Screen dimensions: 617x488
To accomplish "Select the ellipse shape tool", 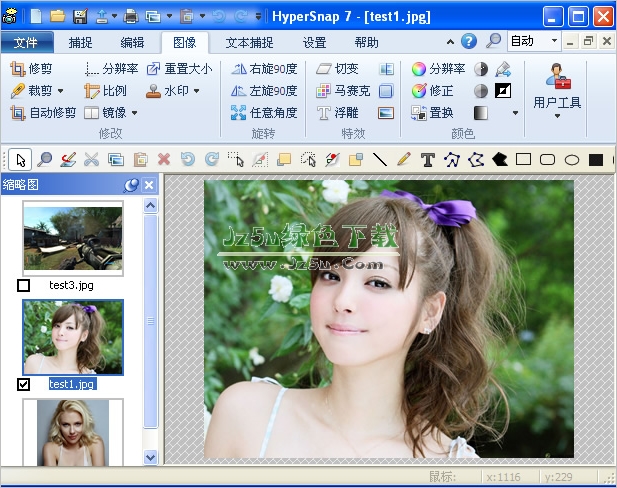I will tap(572, 160).
